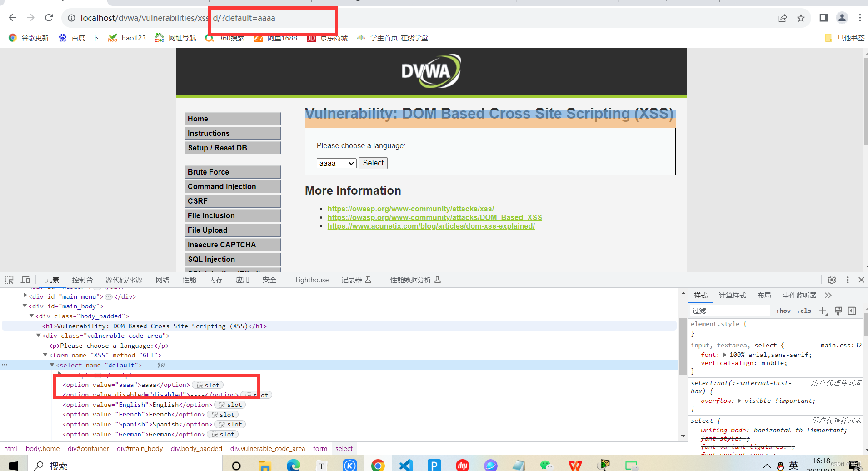Click the browser address bar URL
Screen dimensions: 868x471
pos(178,18)
